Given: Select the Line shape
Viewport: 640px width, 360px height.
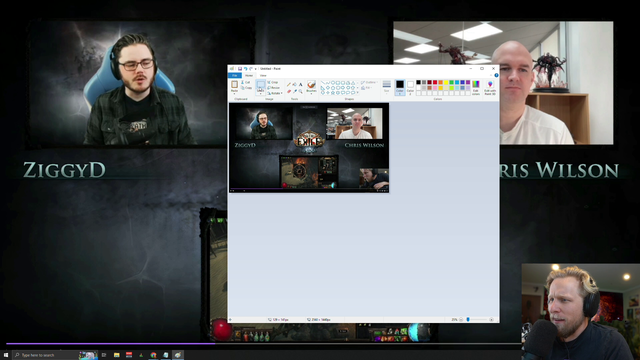Looking at the screenshot, I should point(323,82).
